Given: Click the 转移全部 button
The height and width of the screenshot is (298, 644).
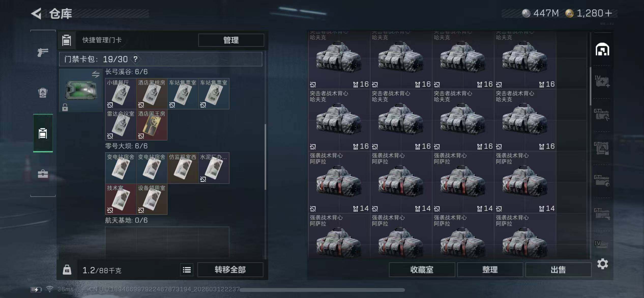Looking at the screenshot, I should point(230,270).
